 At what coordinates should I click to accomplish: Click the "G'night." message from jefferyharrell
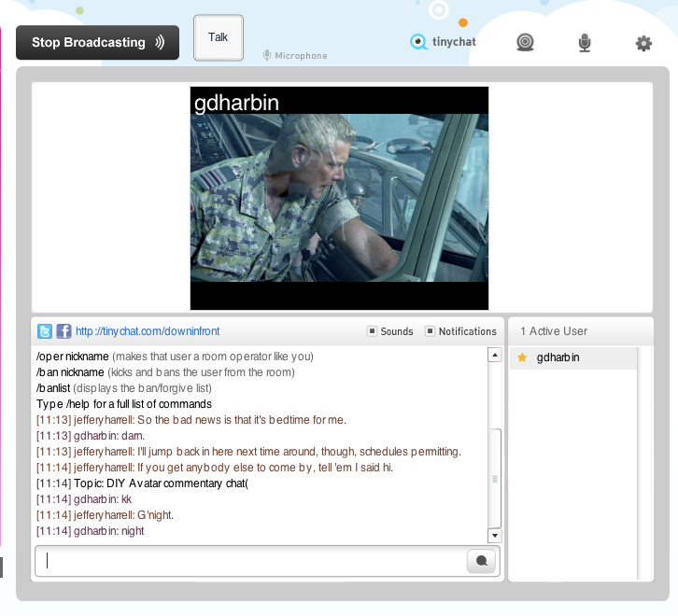pyautogui.click(x=106, y=515)
